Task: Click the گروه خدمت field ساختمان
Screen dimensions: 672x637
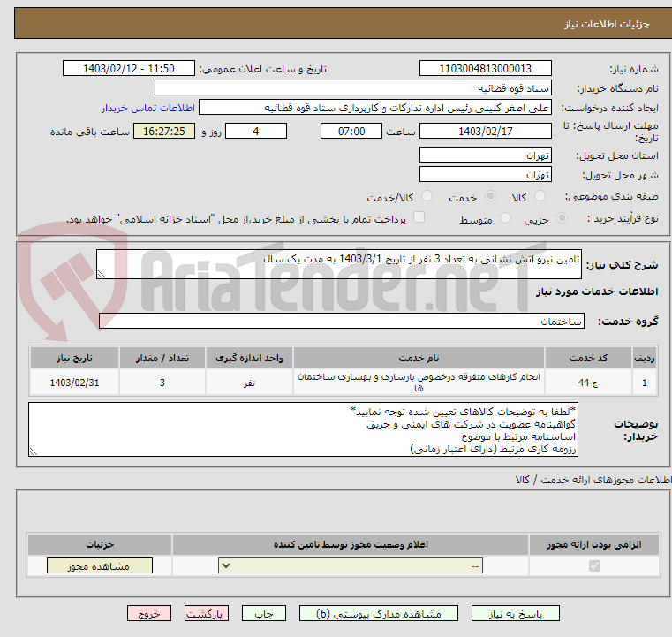Action: point(341,321)
